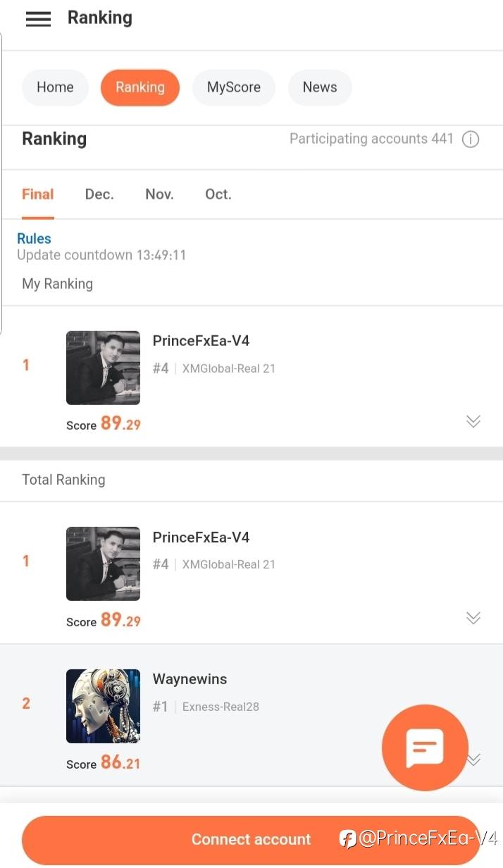The width and height of the screenshot is (503, 868).
Task: Click the Facebook icon in watermark
Action: click(x=347, y=838)
